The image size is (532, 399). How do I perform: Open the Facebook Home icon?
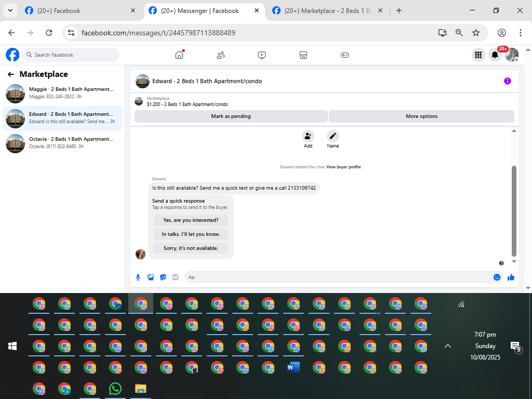(179, 55)
